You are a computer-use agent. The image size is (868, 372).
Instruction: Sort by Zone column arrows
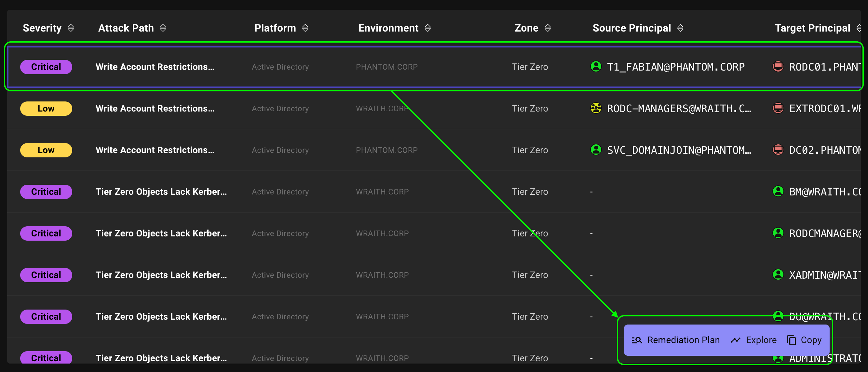coord(548,28)
